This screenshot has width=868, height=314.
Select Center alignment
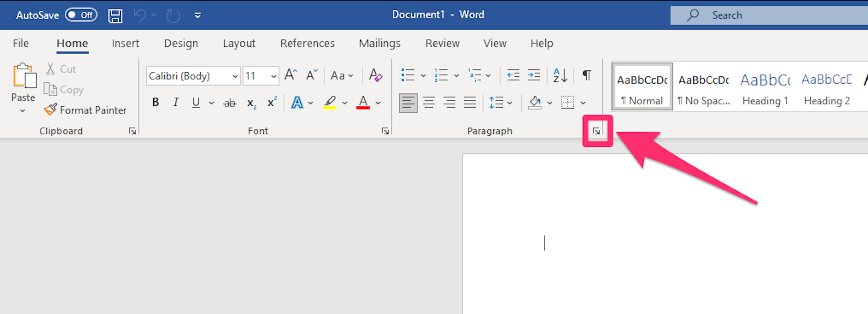(429, 103)
